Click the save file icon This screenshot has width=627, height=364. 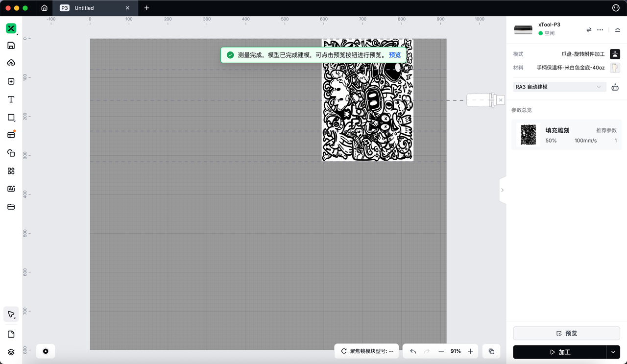[x=11, y=46]
